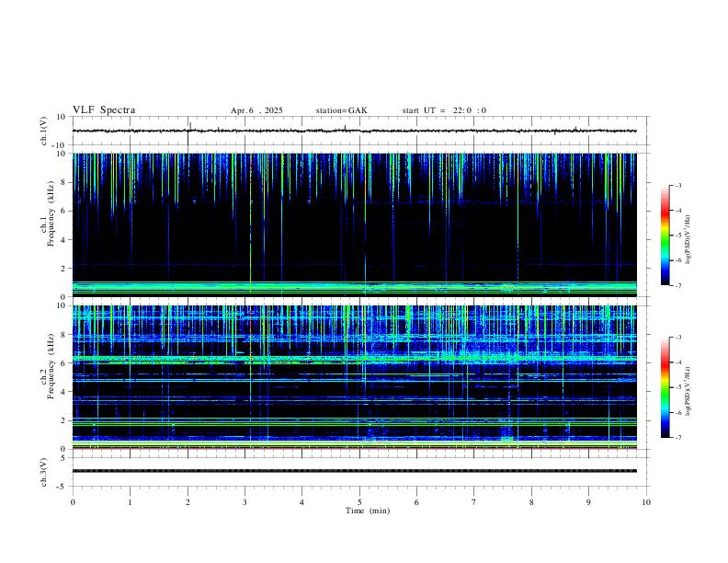Click time axis tick label '5'
The height and width of the screenshot is (563, 728).
pos(359,502)
